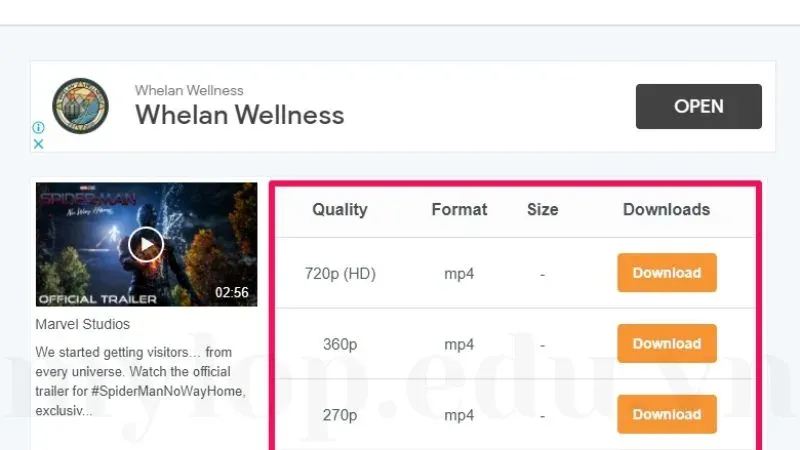The height and width of the screenshot is (450, 800).
Task: Select the 720p (HD) quality label
Action: [x=339, y=273]
